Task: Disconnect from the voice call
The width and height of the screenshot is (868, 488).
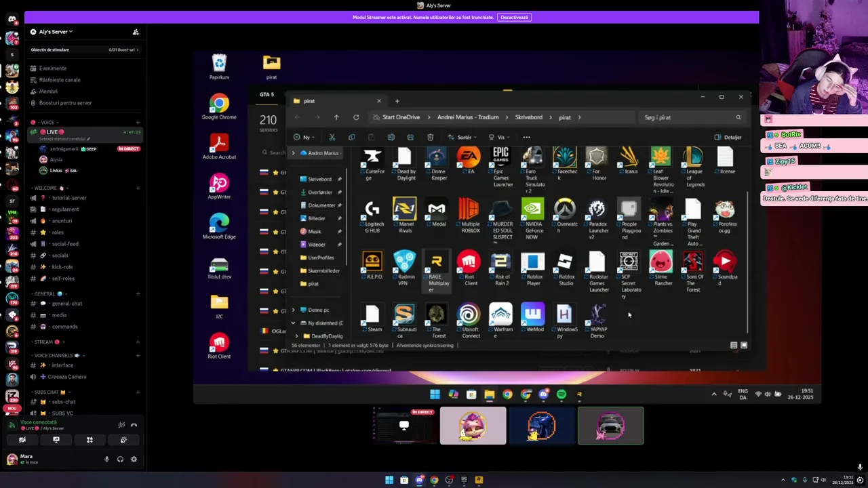Action: (134, 425)
